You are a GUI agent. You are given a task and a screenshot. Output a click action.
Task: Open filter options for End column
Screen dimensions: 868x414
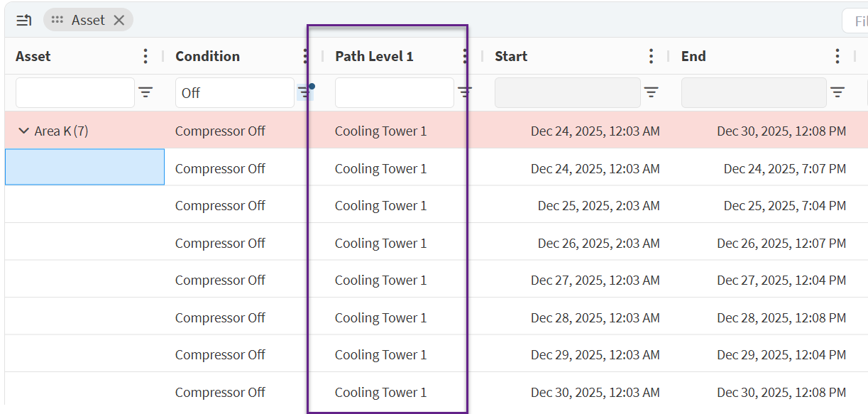[837, 92]
